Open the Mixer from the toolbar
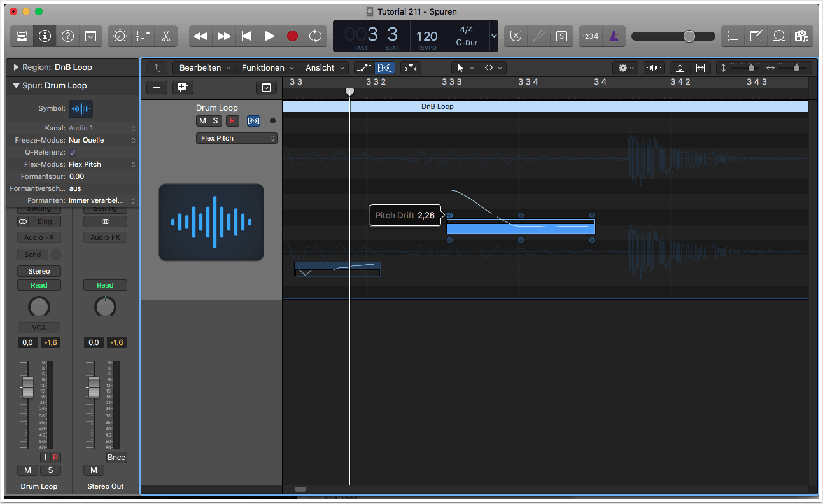823x504 pixels. 143,36
